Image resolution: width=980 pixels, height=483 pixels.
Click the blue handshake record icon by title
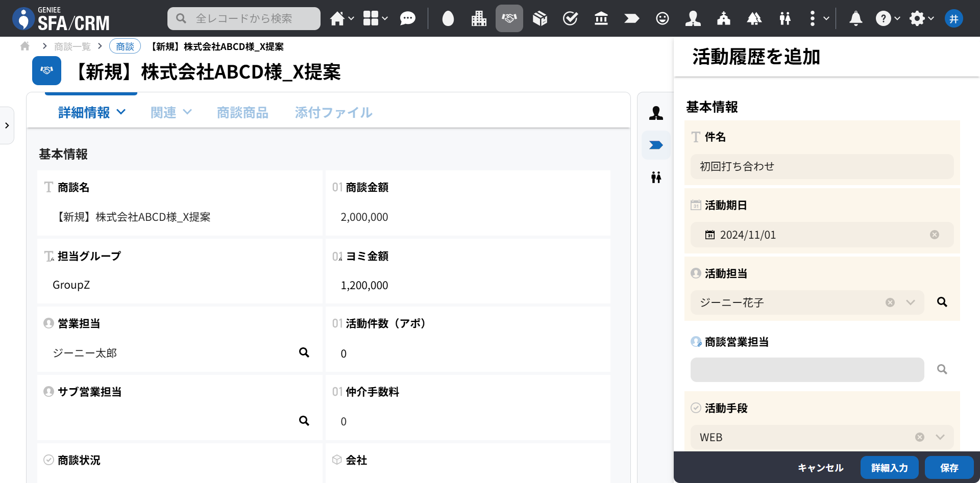(46, 70)
